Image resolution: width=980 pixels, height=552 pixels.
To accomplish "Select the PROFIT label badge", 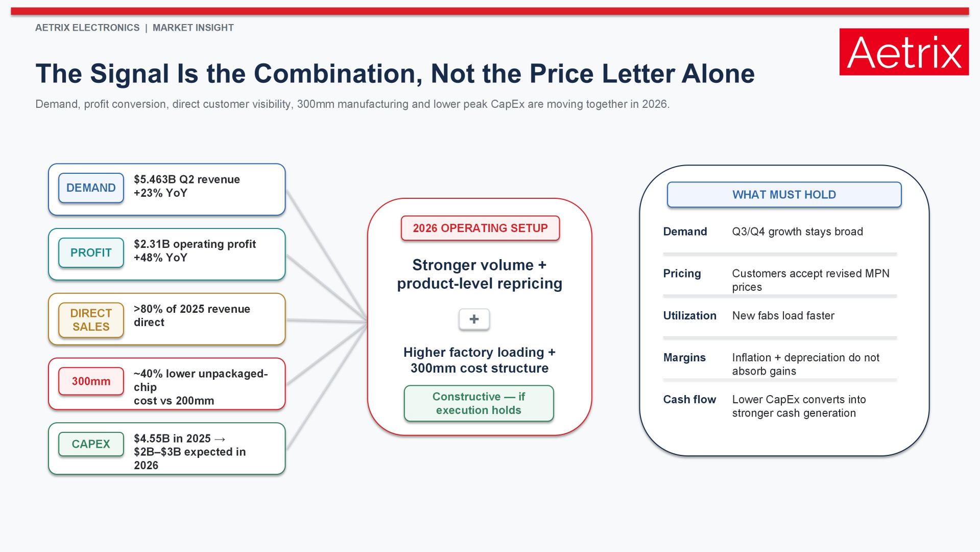I will pyautogui.click(x=91, y=252).
